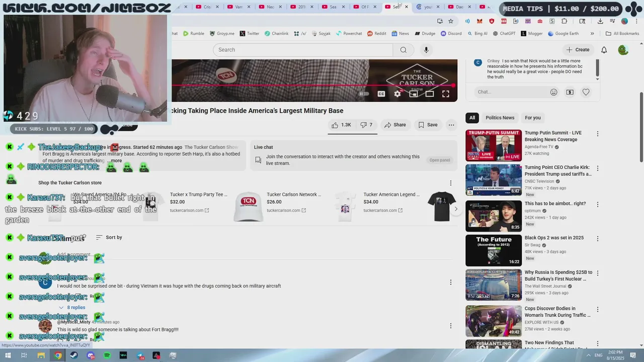Open the ChatGPT bookmark
The width and height of the screenshot is (644, 362).
tap(504, 34)
